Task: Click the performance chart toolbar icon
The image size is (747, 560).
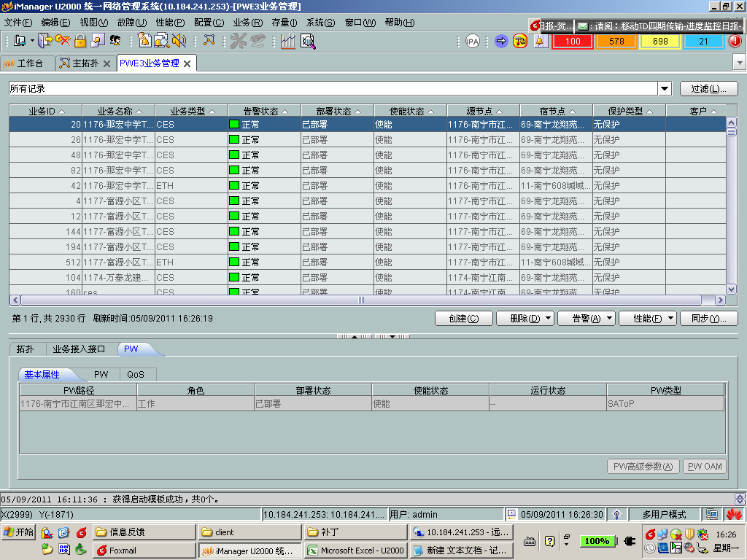Action: [x=288, y=41]
